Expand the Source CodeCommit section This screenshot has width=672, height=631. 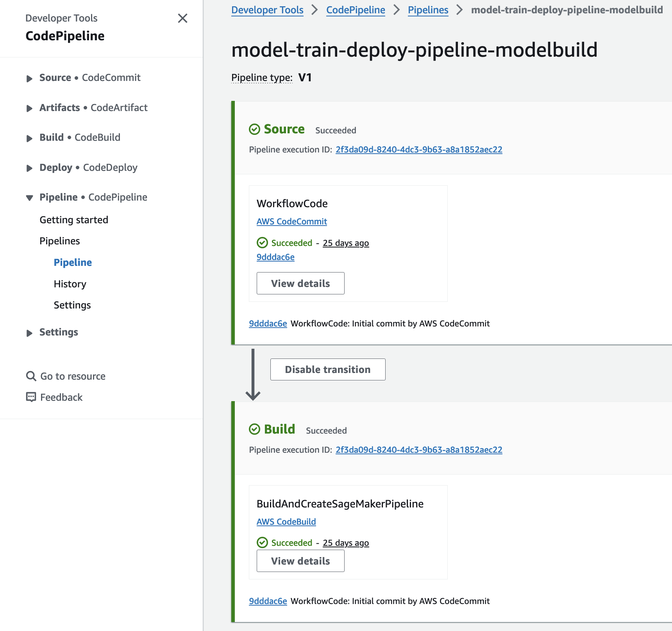click(29, 78)
